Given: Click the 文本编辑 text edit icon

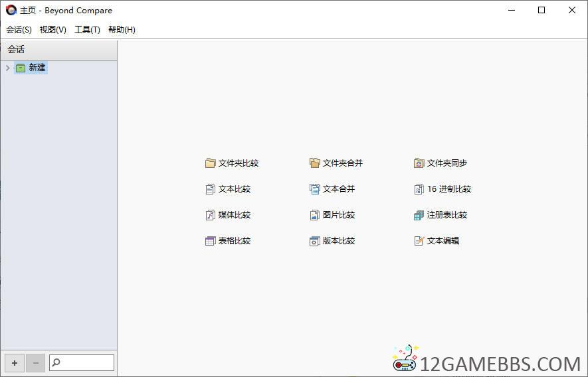Looking at the screenshot, I should 419,240.
